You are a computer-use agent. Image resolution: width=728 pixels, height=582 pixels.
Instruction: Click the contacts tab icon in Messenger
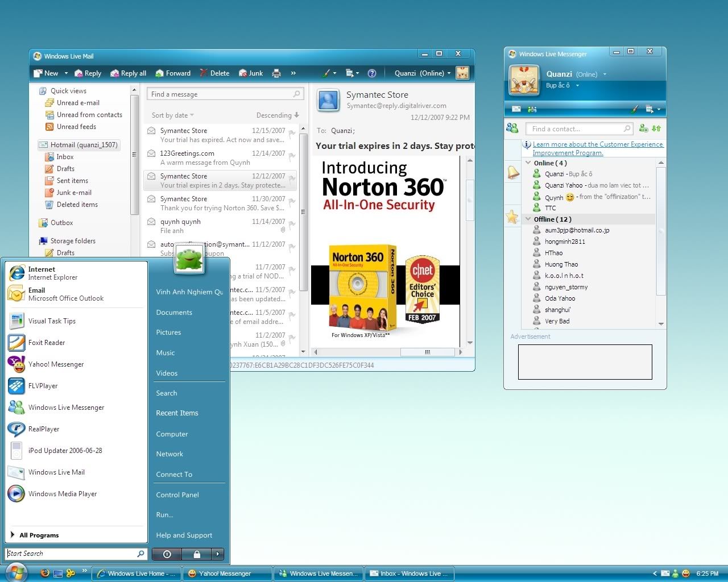click(512, 128)
